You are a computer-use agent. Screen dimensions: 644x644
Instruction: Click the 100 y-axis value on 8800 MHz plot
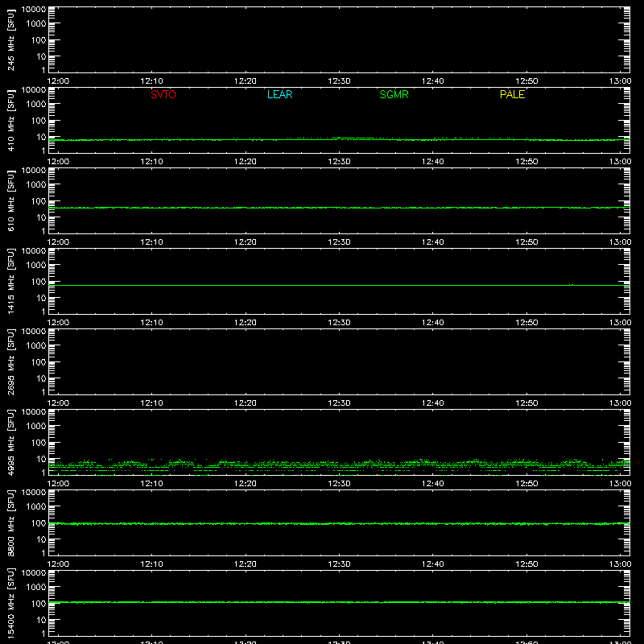[39, 523]
